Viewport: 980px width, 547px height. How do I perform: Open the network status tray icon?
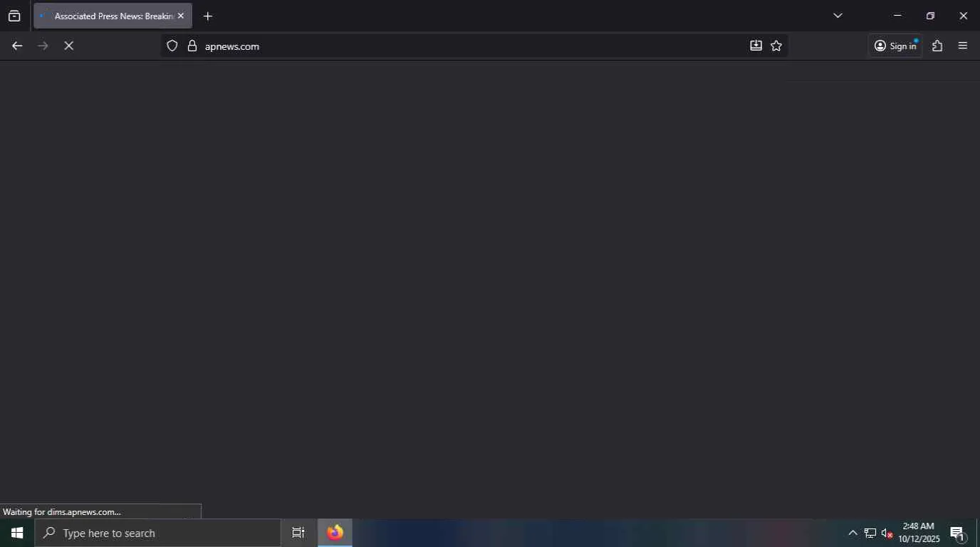pos(870,533)
